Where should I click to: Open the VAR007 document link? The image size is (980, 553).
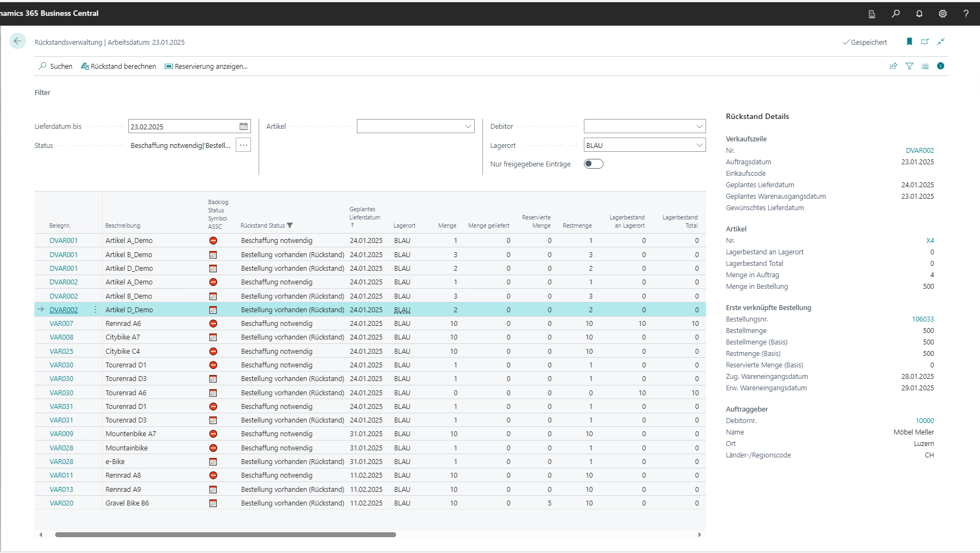pyautogui.click(x=61, y=324)
